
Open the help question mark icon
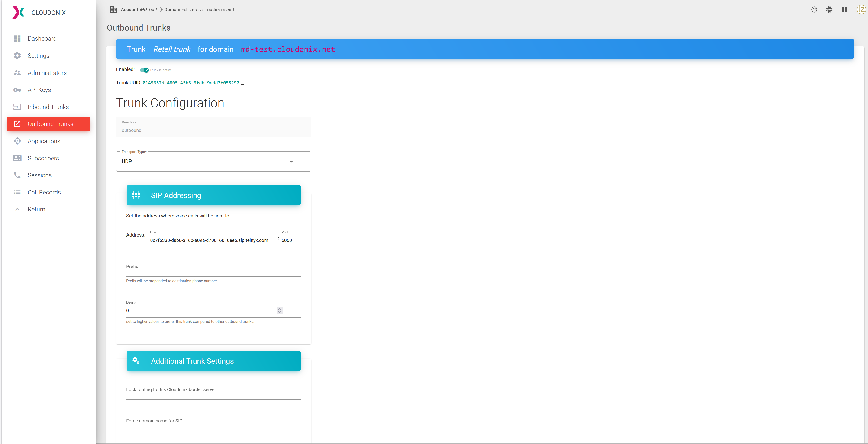[x=814, y=10]
